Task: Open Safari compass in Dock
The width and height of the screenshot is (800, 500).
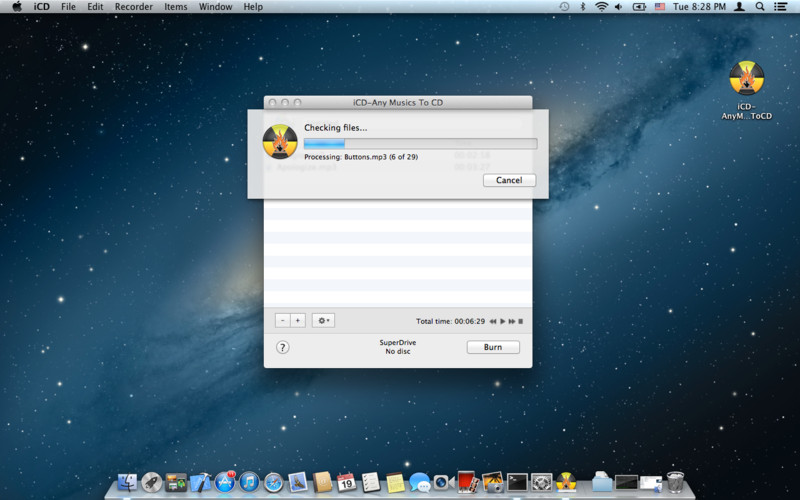Action: [273, 482]
